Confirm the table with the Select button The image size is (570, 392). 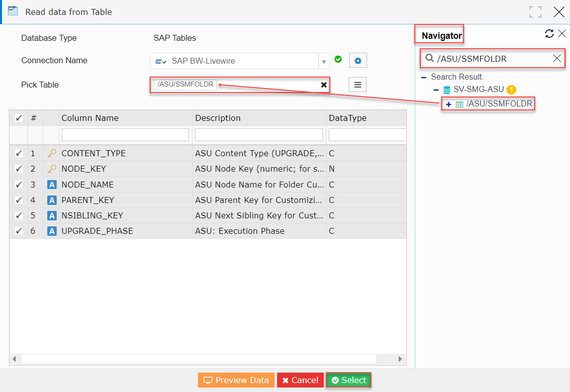coord(348,380)
